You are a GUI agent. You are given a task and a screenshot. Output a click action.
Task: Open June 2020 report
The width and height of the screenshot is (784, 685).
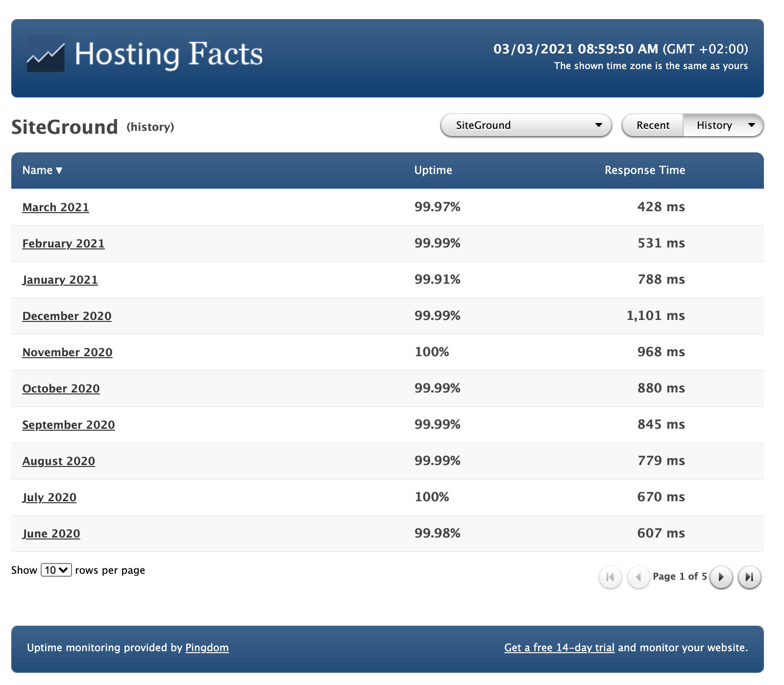click(51, 534)
